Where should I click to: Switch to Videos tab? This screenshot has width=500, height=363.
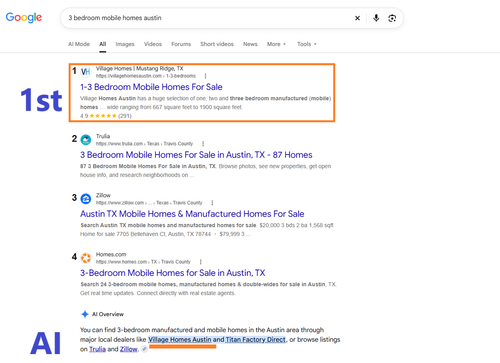153,44
